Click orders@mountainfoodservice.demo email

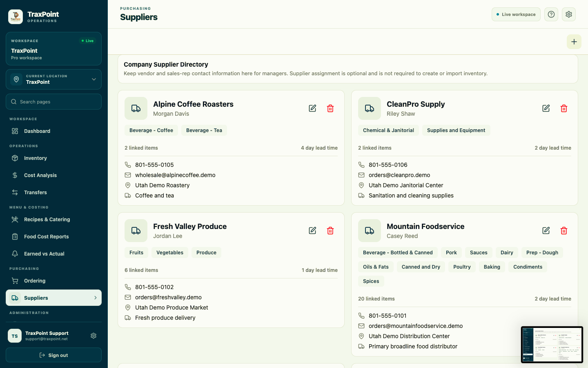416,326
